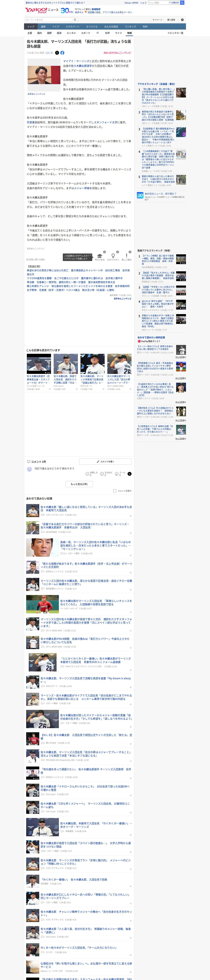Click the keyword search input field
210x980 pixels.
pyautogui.click(x=49, y=20)
